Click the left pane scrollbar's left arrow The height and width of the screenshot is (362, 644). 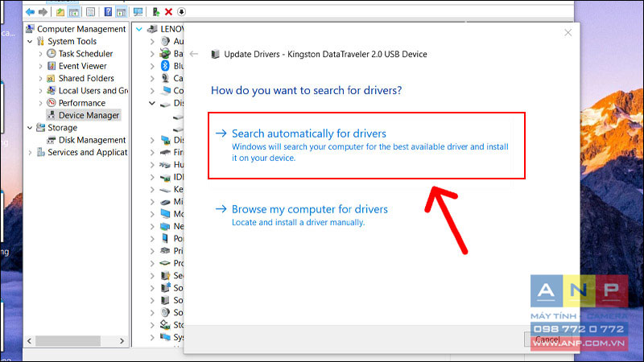pyautogui.click(x=29, y=340)
